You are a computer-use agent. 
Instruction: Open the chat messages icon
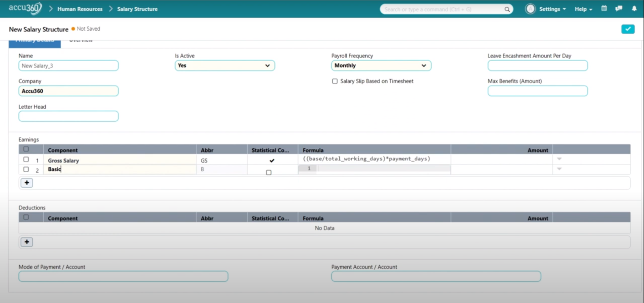pos(619,8)
